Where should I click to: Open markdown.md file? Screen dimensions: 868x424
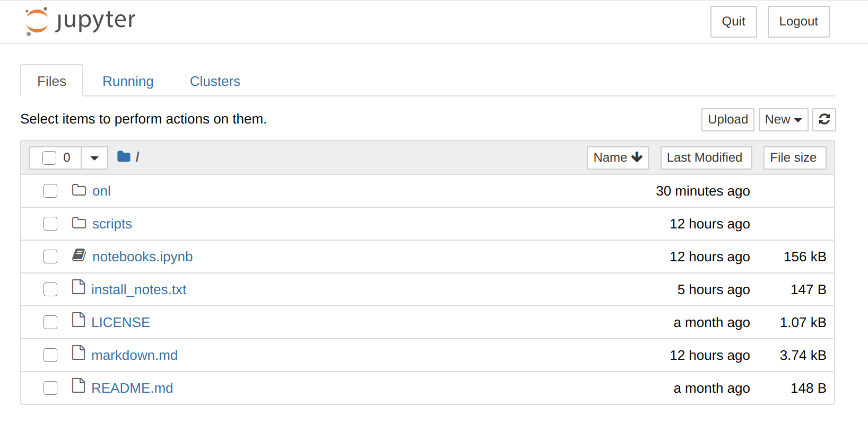pyautogui.click(x=134, y=355)
